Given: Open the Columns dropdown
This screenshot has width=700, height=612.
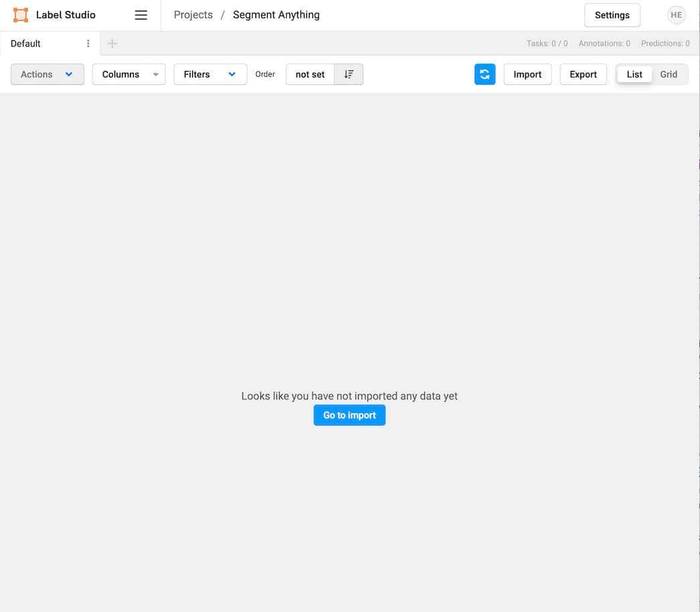Looking at the screenshot, I should (129, 74).
